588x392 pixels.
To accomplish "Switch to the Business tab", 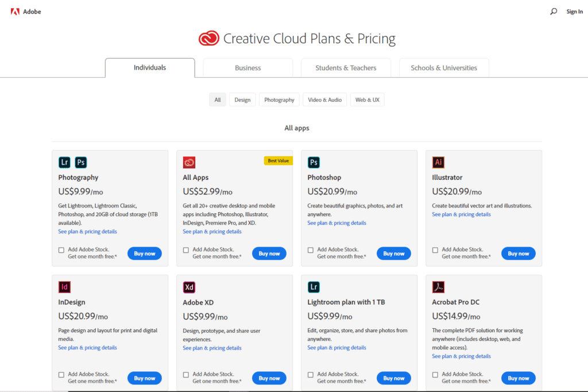I will pos(248,68).
